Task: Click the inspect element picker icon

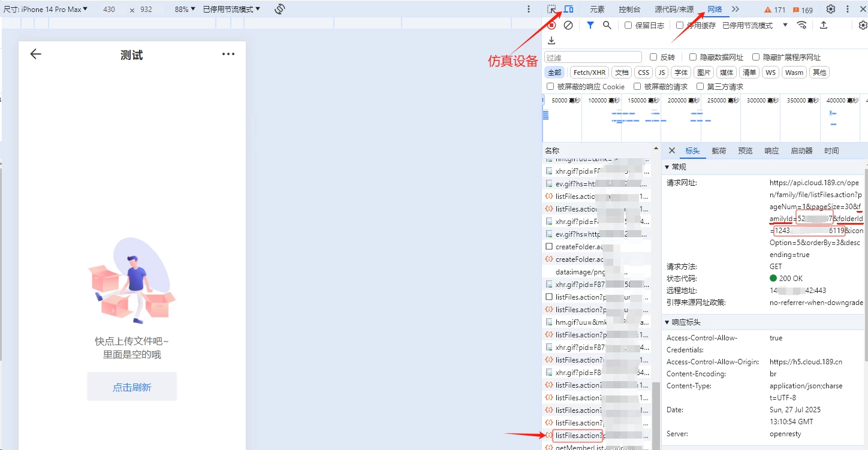Action: click(x=551, y=9)
